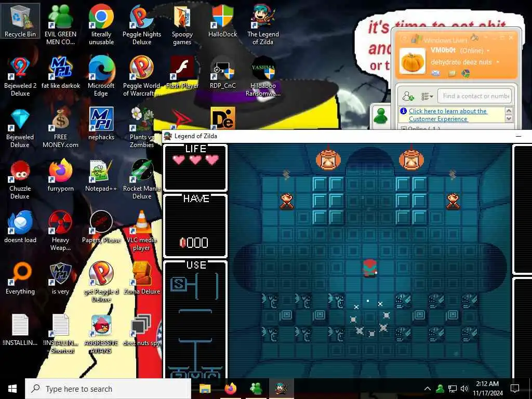
Task: Open the volume tray icon
Action: point(464,389)
